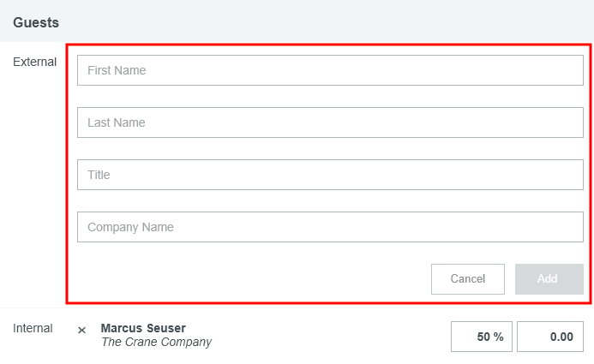Select the External label
Image resolution: width=594 pixels, height=364 pixels.
click(34, 62)
